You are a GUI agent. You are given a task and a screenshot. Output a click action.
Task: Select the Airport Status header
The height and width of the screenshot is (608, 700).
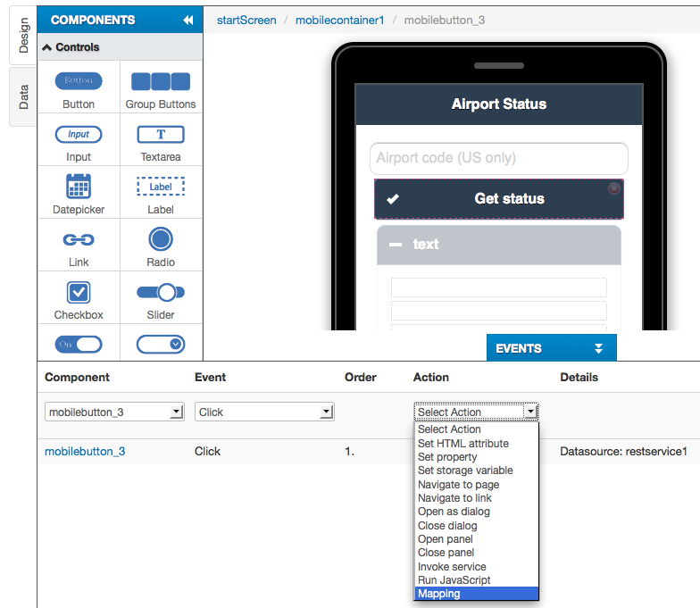499,104
